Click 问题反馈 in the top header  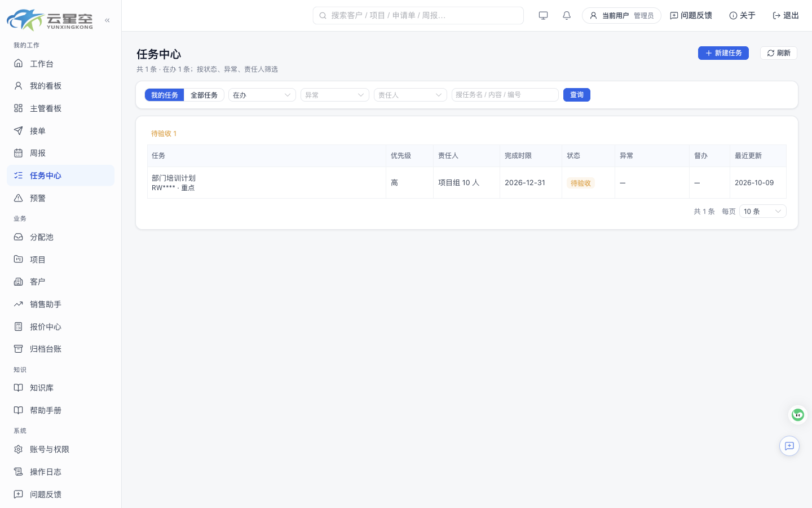[x=691, y=16]
